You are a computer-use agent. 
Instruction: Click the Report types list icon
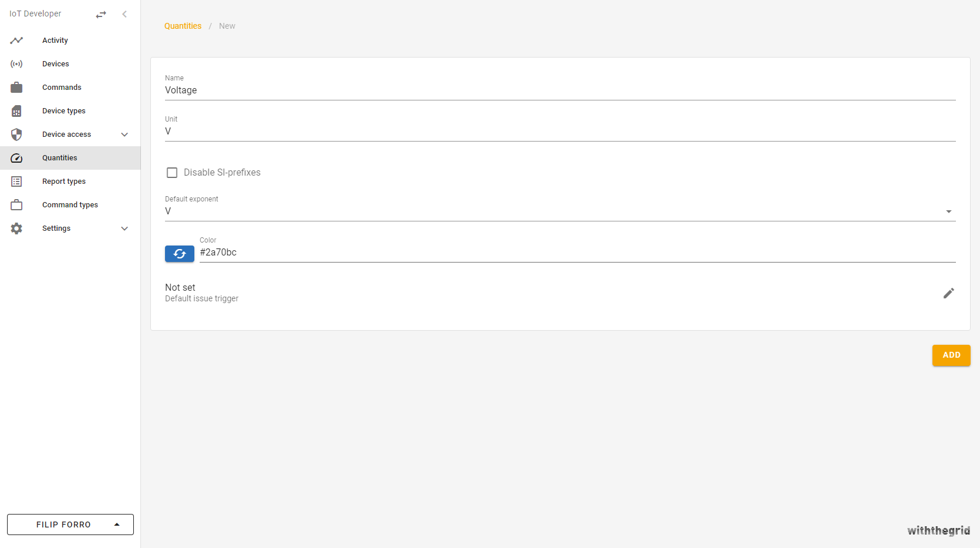(16, 181)
